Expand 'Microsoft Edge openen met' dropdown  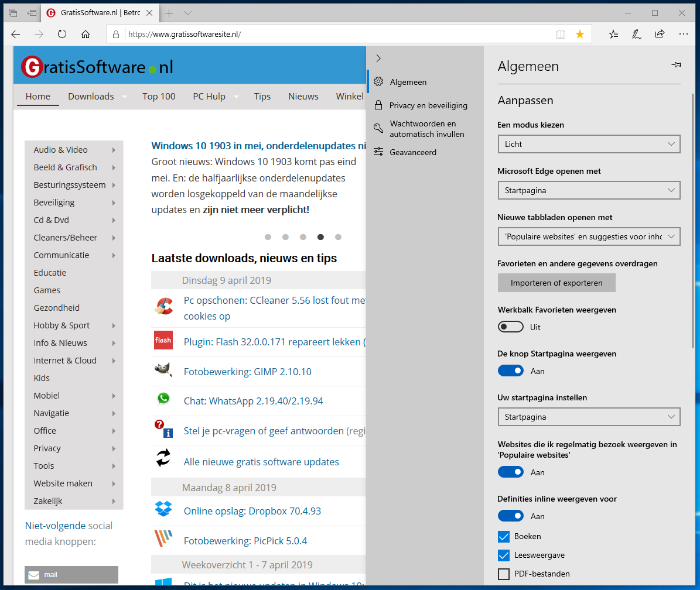589,190
